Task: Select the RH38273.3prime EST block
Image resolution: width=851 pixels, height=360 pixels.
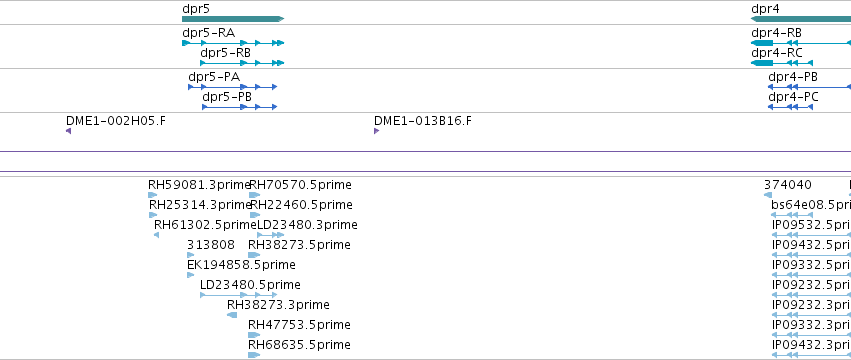Action: coord(232,315)
